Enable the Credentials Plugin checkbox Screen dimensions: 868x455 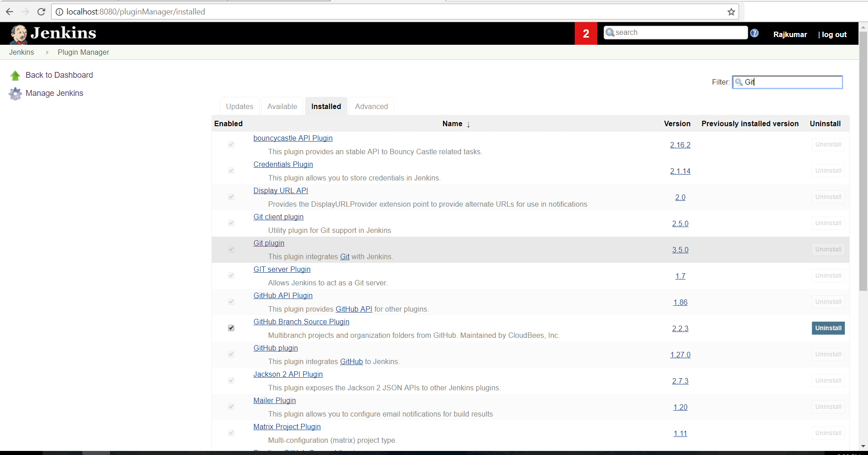pyautogui.click(x=231, y=171)
